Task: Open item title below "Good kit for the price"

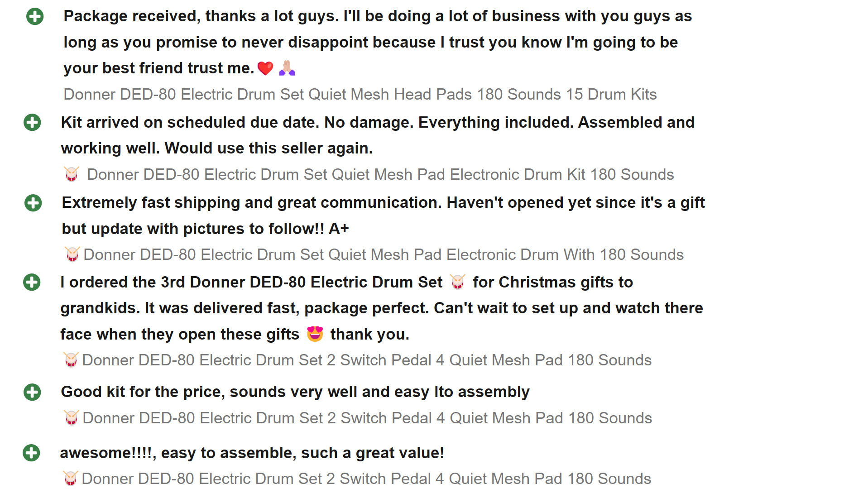Action: 367,418
